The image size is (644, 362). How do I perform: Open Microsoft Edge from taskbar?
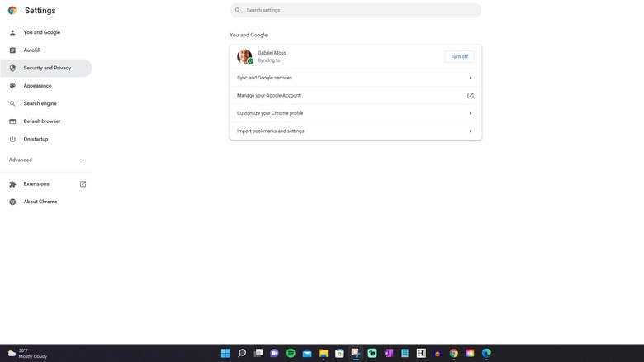tap(486, 353)
